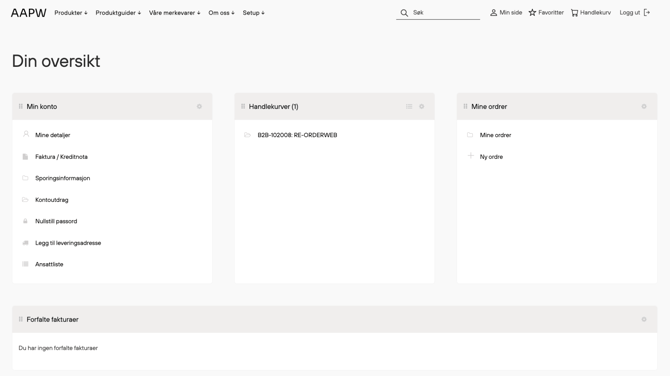Expand the Om oss menu

click(x=221, y=13)
